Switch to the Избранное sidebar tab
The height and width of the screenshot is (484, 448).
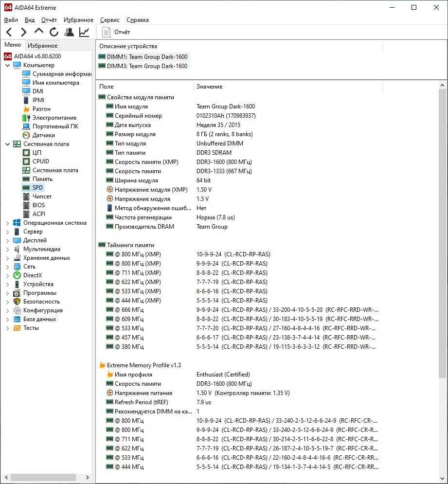coord(42,45)
